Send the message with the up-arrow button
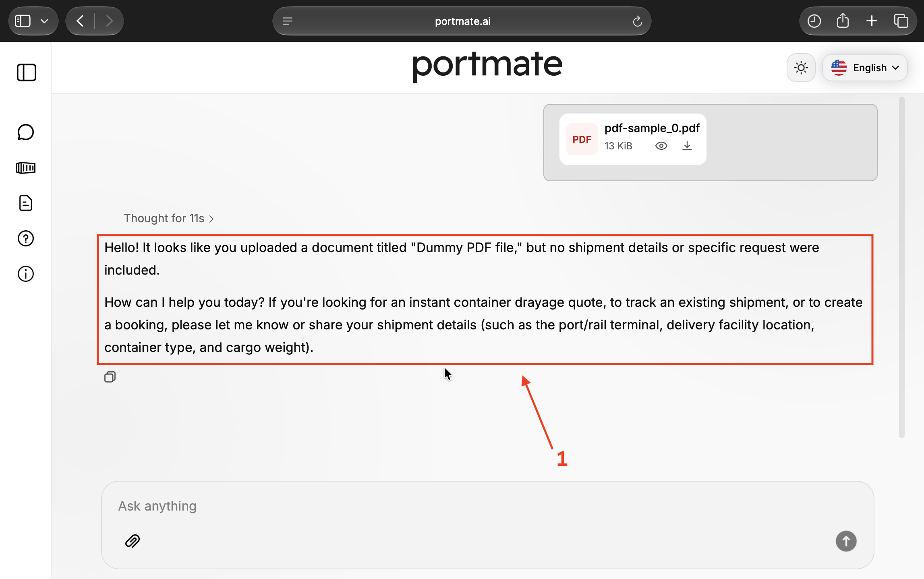The height and width of the screenshot is (579, 924). click(x=846, y=541)
